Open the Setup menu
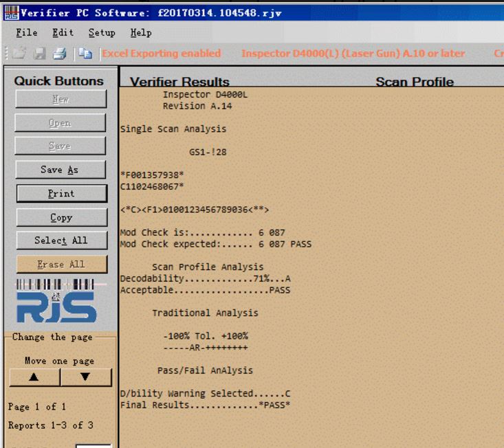 coord(102,33)
